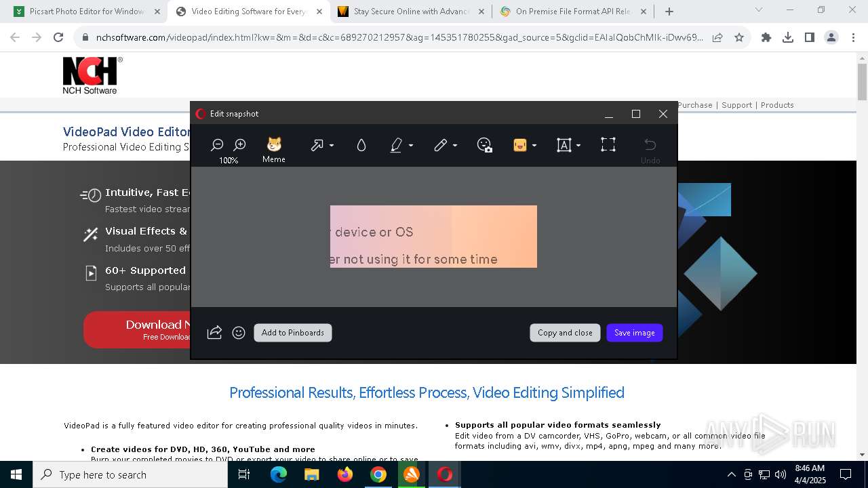
Task: Select the Arrow drawing tool
Action: 317,145
